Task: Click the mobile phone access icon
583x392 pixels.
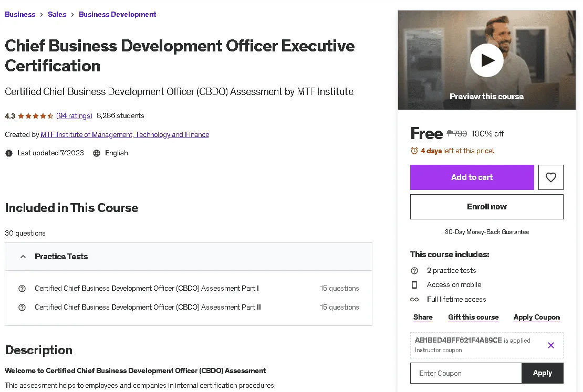Action: click(x=414, y=284)
